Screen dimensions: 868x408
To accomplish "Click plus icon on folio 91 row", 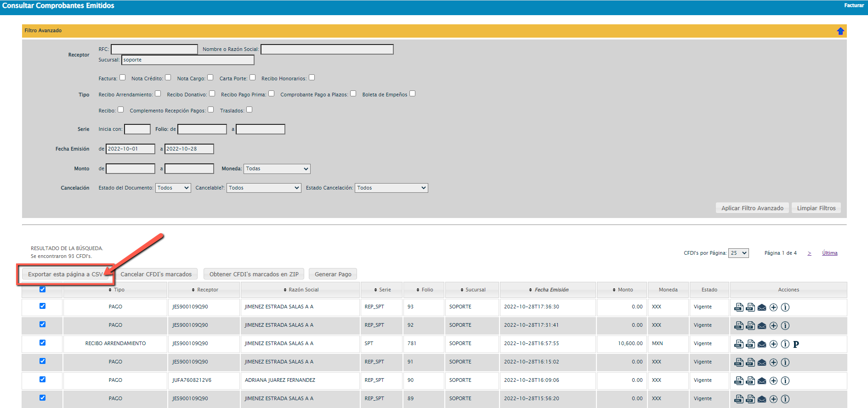I will pos(773,362).
